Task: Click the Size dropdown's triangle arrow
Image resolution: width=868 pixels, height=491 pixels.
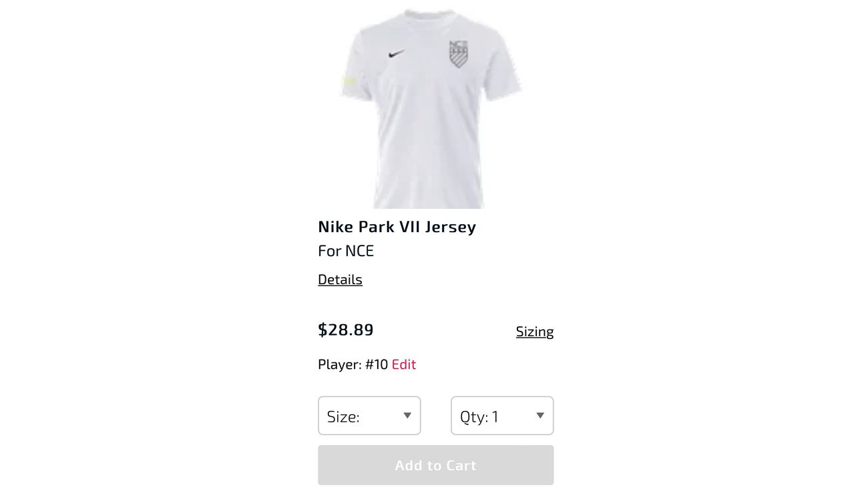Action: coord(407,416)
